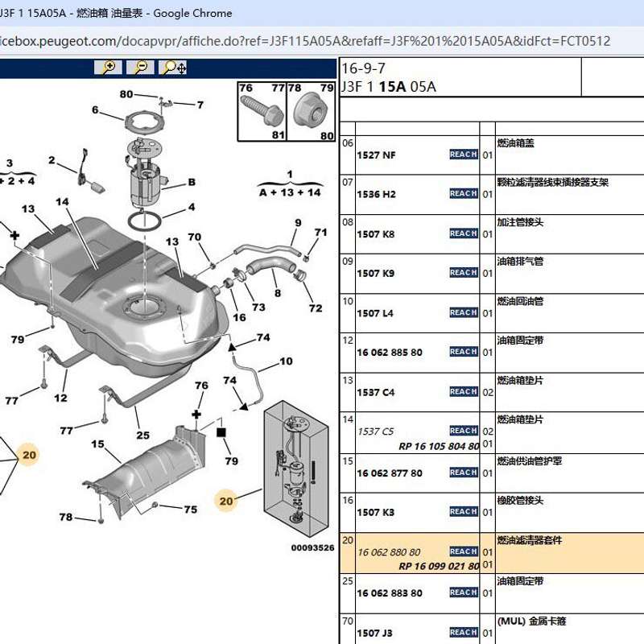Viewport: 644px width, 644px height.
Task: Click the REACH badge for 16 062 883 80
Action: 464,592
